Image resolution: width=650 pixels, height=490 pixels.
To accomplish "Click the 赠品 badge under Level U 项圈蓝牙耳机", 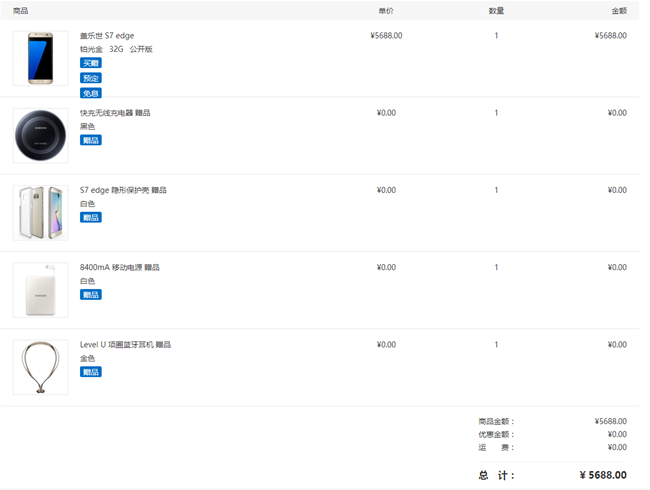I will point(91,371).
